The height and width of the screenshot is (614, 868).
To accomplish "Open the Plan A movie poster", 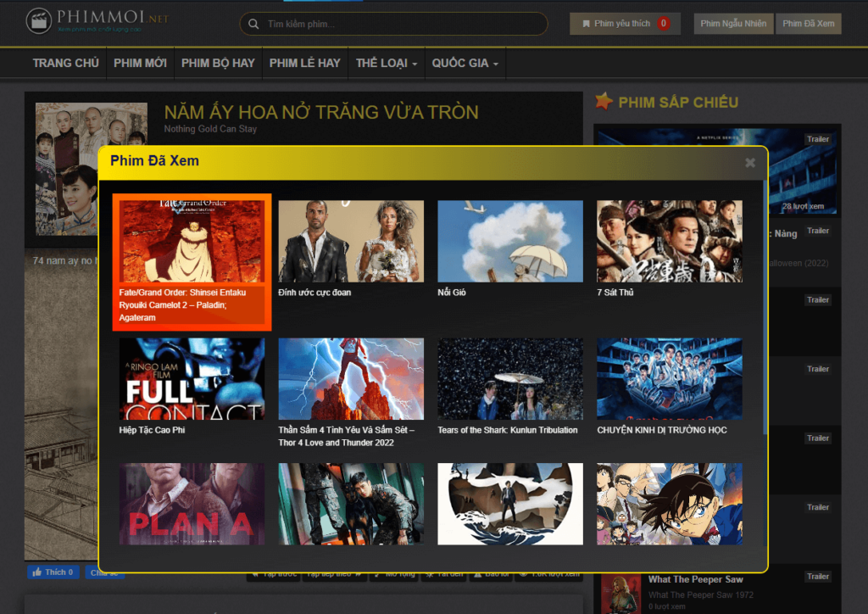I will click(x=192, y=504).
